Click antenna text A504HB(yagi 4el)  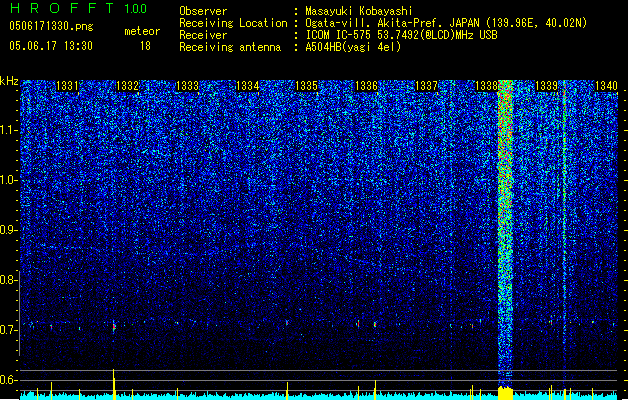point(353,47)
